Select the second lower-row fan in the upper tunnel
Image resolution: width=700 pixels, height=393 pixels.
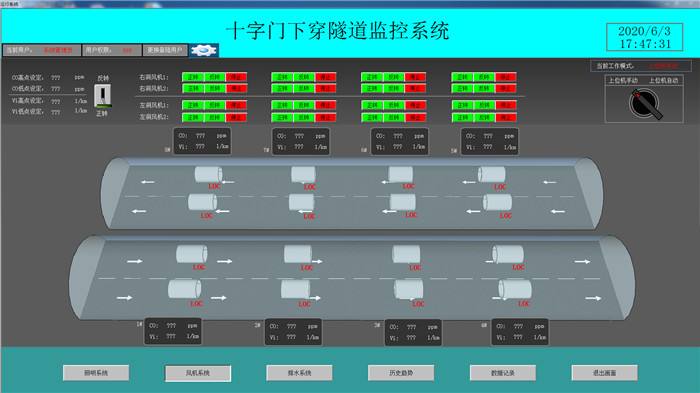(x=301, y=202)
